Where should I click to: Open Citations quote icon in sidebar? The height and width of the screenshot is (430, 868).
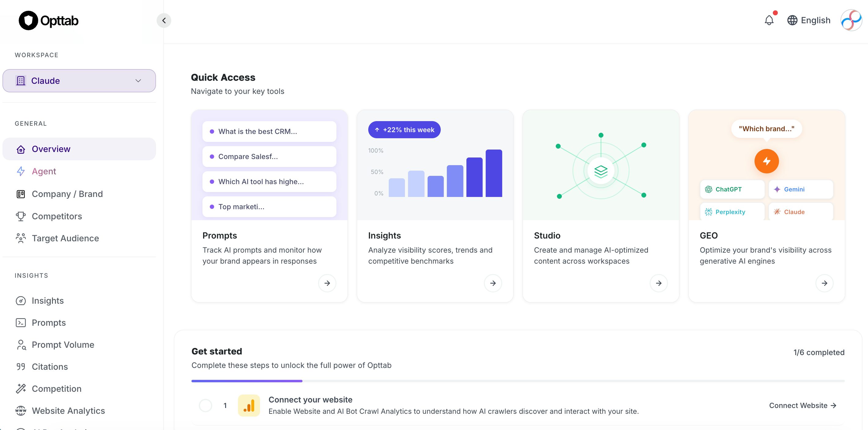pyautogui.click(x=21, y=367)
